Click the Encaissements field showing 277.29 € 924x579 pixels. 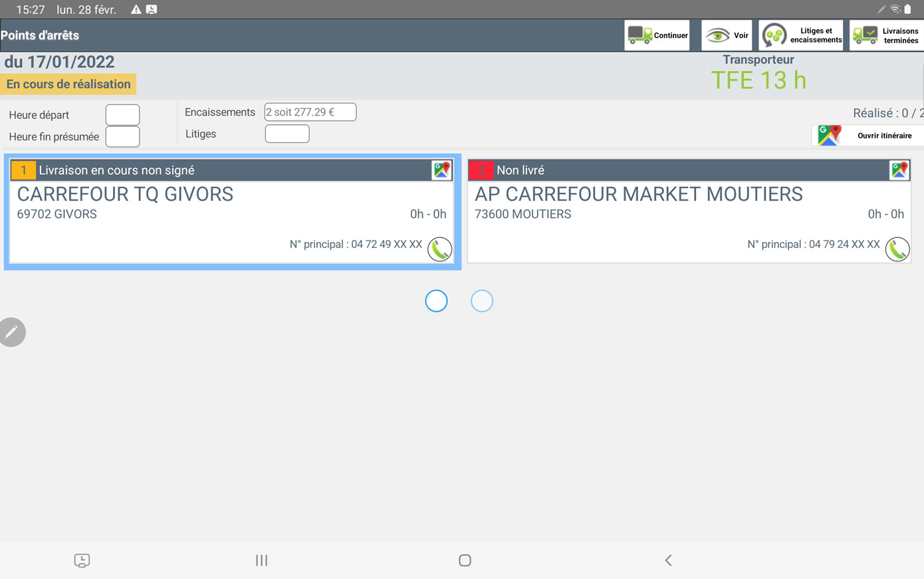pyautogui.click(x=310, y=112)
